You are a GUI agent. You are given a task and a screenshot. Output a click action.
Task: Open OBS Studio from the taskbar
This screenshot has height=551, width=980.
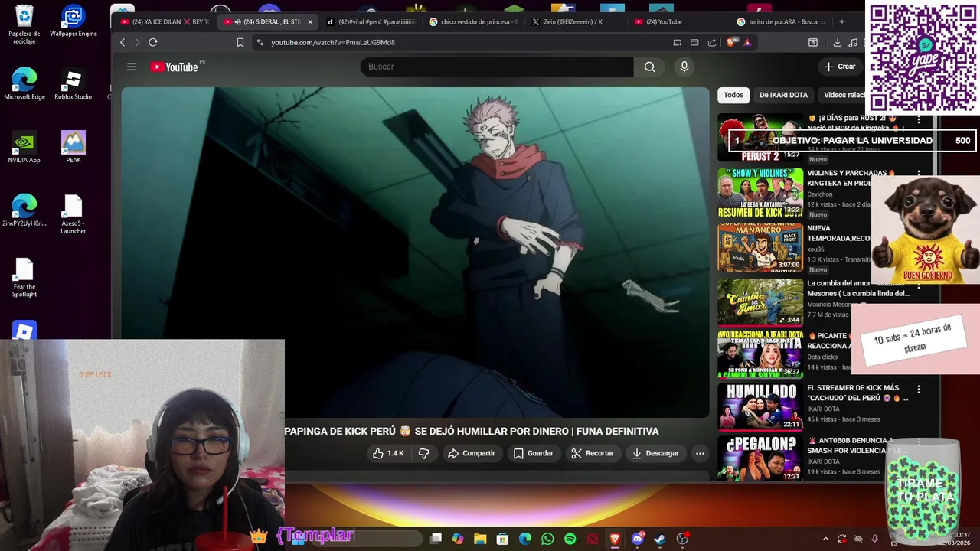(682, 539)
